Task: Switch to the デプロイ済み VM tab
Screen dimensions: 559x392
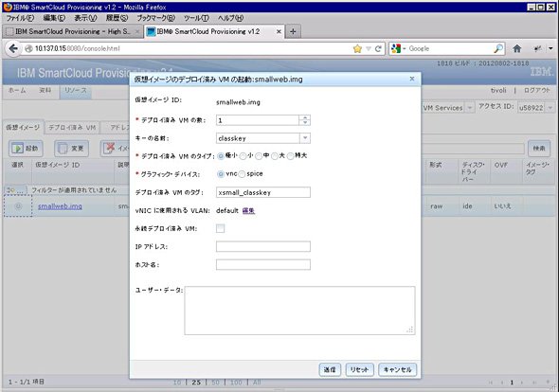Action: (72, 127)
